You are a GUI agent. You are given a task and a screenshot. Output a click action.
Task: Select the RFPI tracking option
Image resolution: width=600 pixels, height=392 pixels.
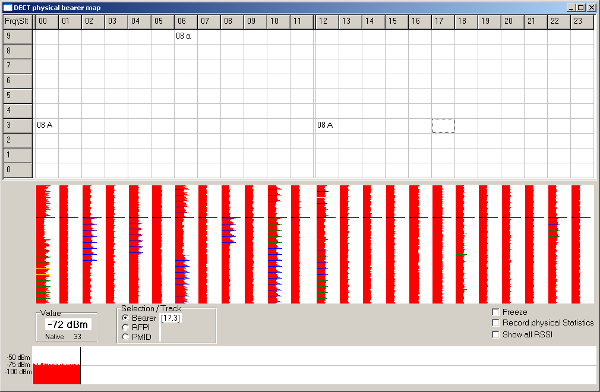[125, 328]
